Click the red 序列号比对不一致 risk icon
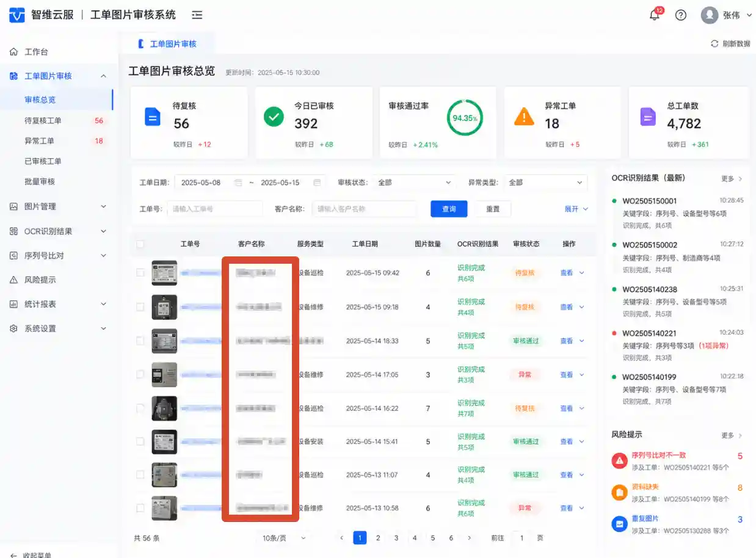This screenshot has height=558, width=756. point(619,460)
